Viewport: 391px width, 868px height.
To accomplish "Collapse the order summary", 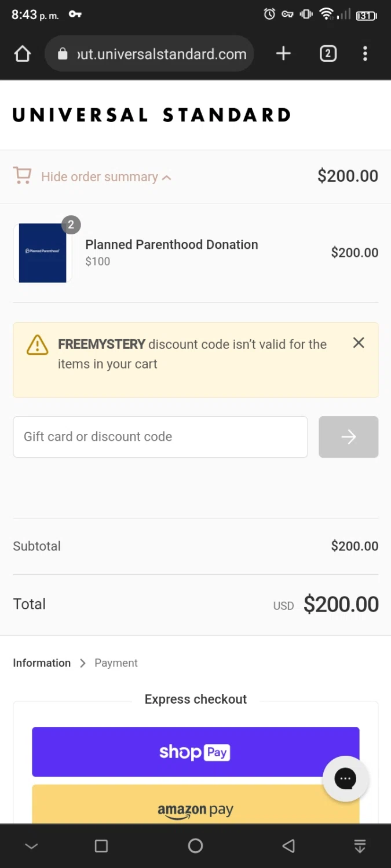I will click(x=100, y=176).
